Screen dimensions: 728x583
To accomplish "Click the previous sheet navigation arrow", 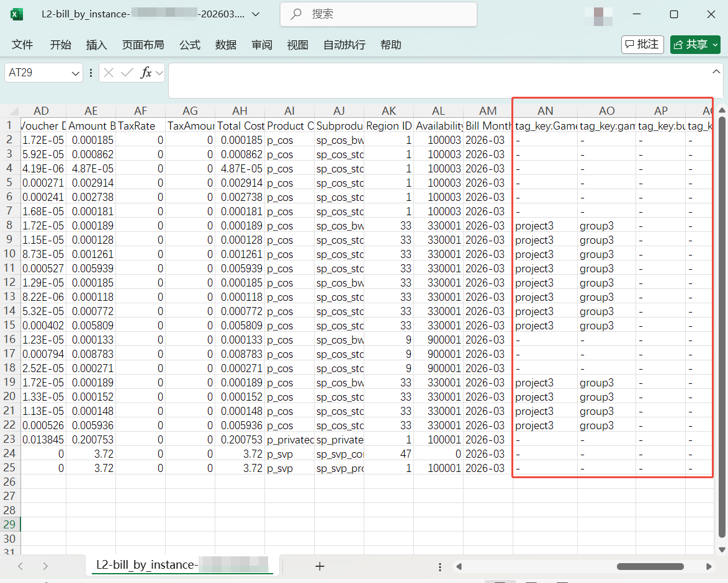I will 20,566.
